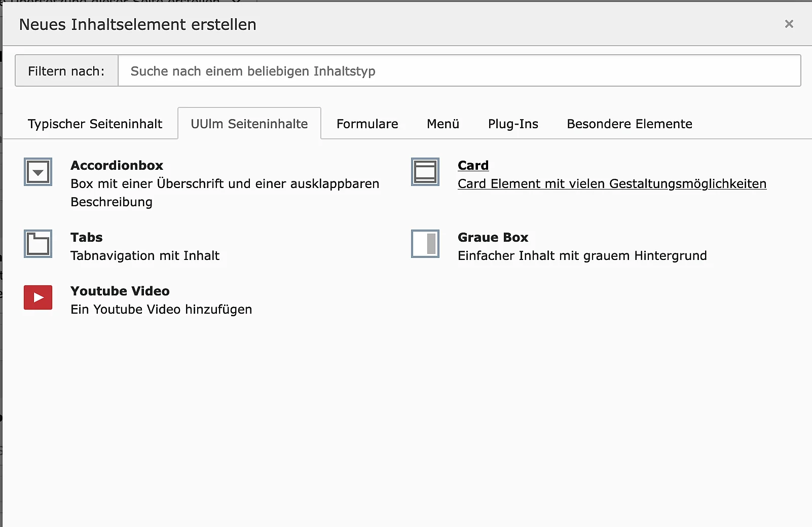Choose the Tabs title link
Image resolution: width=812 pixels, height=527 pixels.
point(86,237)
